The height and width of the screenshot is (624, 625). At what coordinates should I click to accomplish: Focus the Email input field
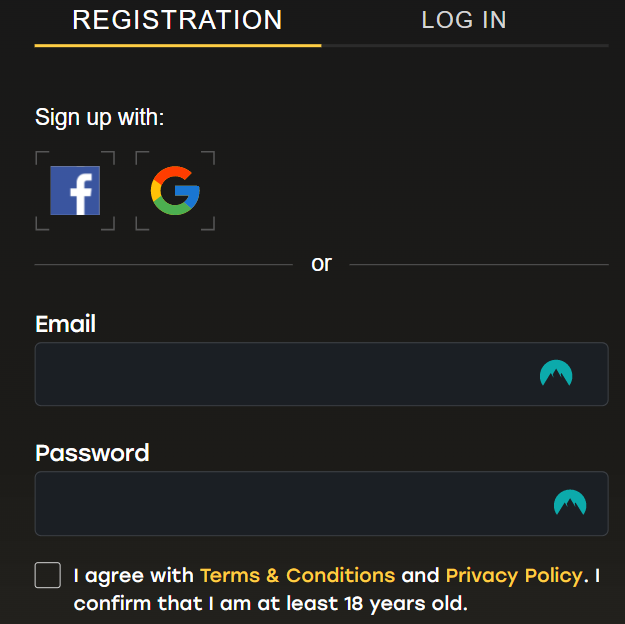[322, 374]
